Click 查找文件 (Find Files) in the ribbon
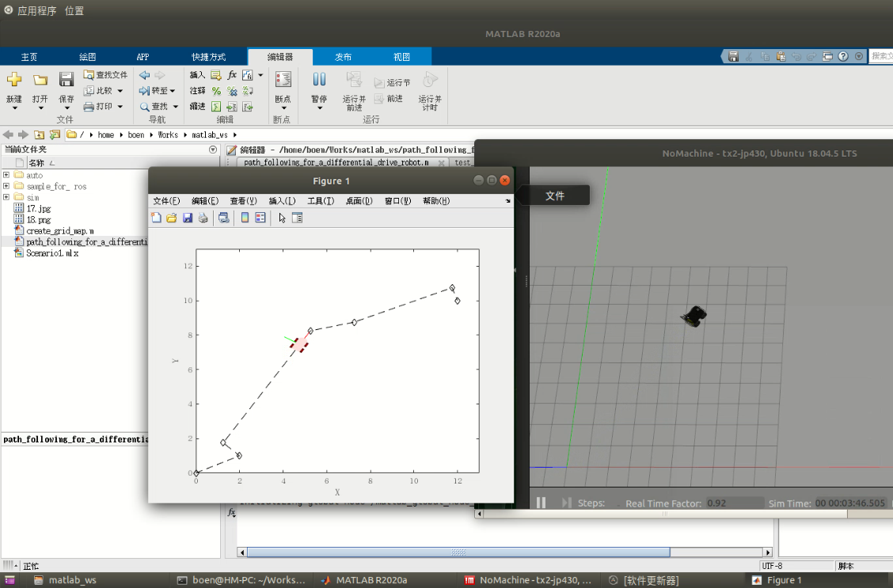This screenshot has width=893, height=588. coord(105,74)
